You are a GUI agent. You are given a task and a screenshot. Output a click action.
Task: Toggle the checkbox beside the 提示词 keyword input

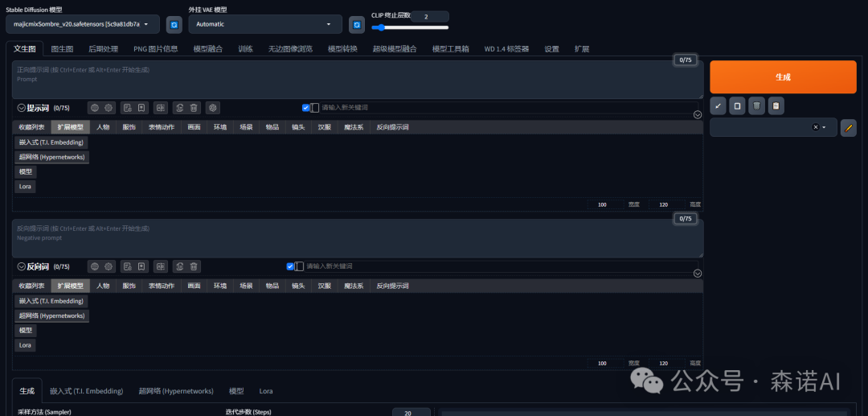[305, 108]
